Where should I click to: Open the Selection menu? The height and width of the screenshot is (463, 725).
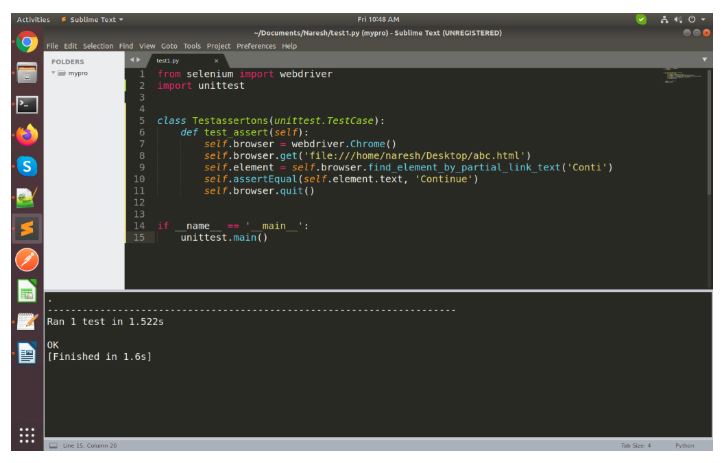pos(98,46)
